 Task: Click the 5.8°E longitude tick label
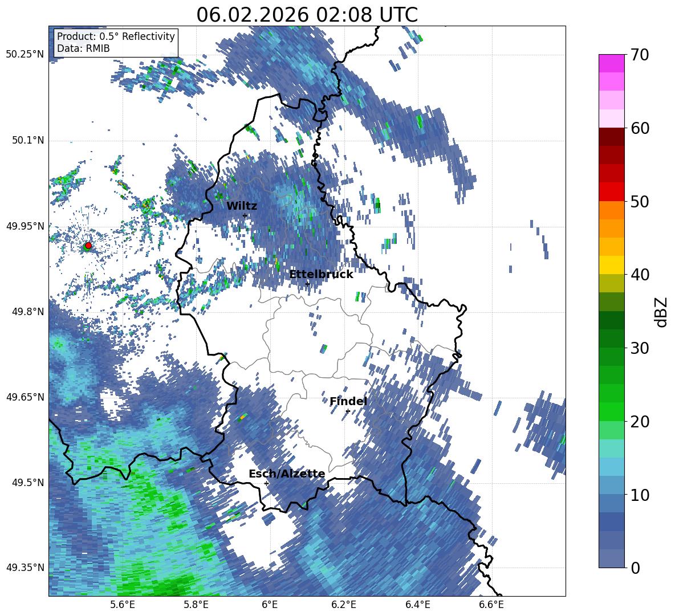[196, 605]
